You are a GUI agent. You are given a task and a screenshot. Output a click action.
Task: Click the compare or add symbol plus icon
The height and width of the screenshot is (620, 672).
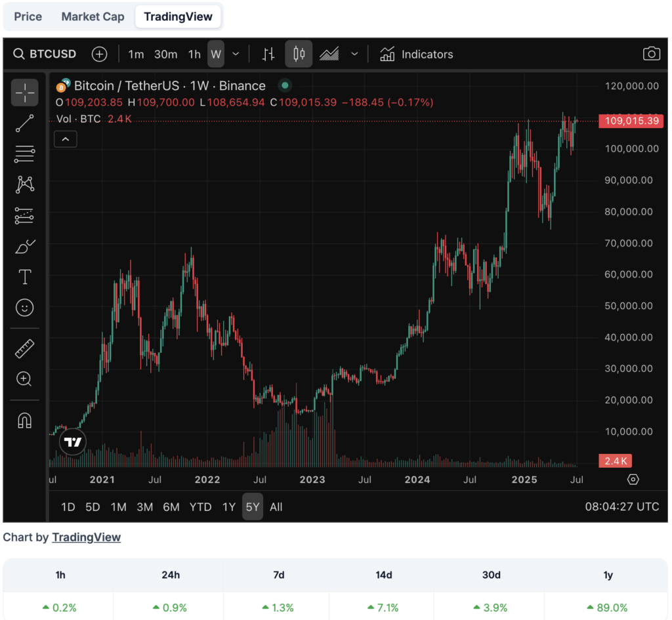[x=100, y=54]
